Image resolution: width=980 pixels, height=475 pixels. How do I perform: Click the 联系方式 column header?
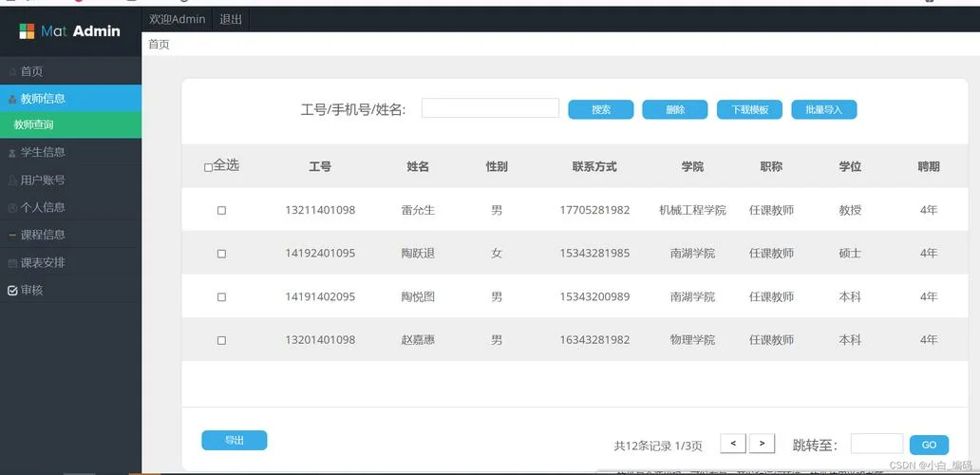594,167
